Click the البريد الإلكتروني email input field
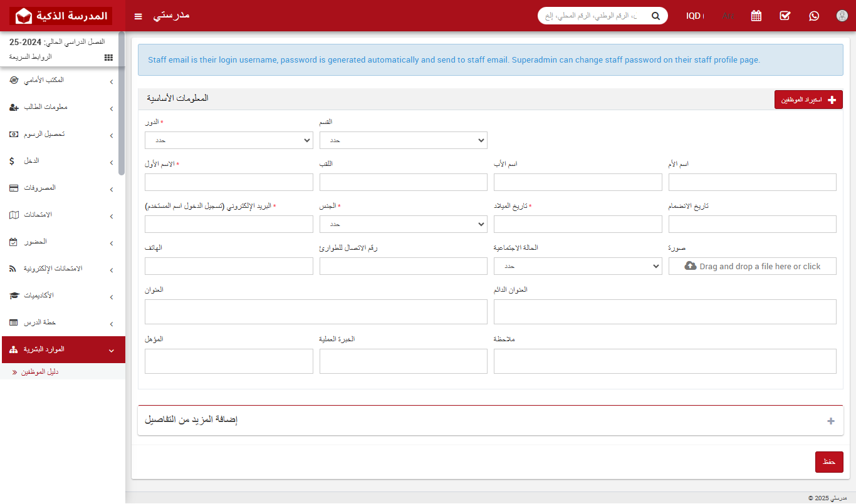 229,224
